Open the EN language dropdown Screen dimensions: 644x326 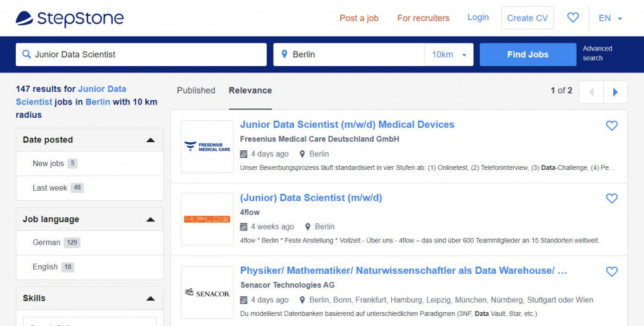[x=610, y=18]
